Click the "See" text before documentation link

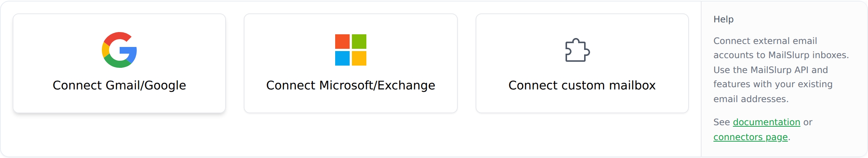coord(722,122)
